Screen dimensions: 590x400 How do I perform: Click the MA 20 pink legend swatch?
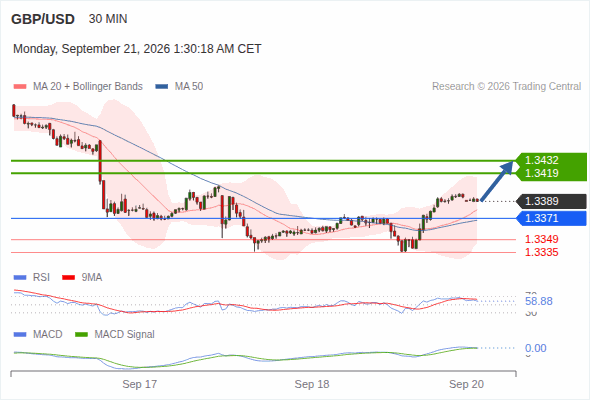(x=20, y=87)
